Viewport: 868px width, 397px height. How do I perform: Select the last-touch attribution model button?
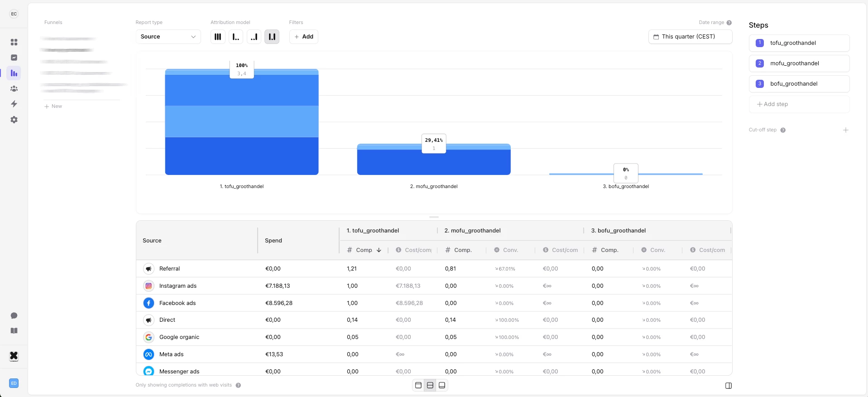[254, 37]
